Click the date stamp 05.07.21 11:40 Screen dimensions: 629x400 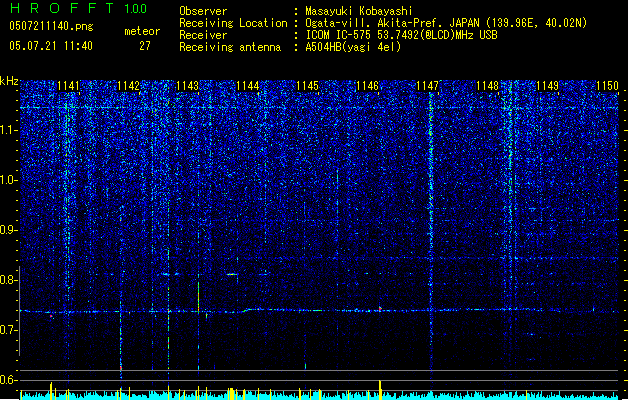pos(51,46)
